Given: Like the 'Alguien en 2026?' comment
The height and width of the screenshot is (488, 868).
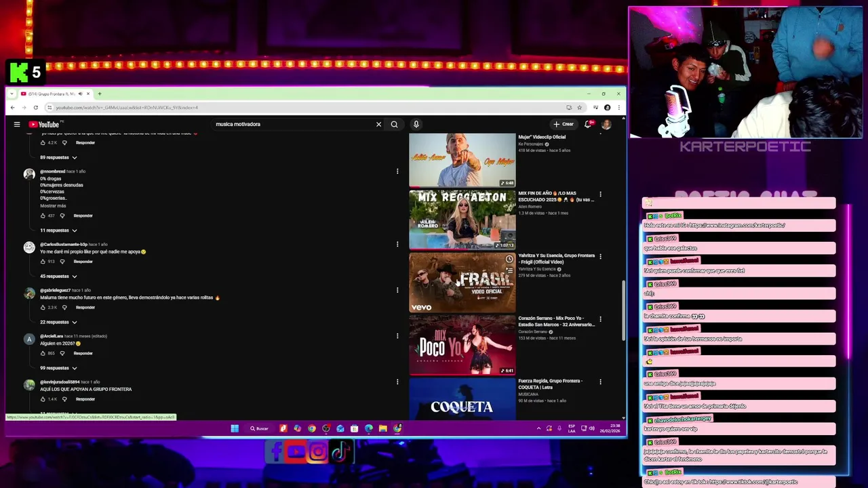Looking at the screenshot, I should coord(43,353).
